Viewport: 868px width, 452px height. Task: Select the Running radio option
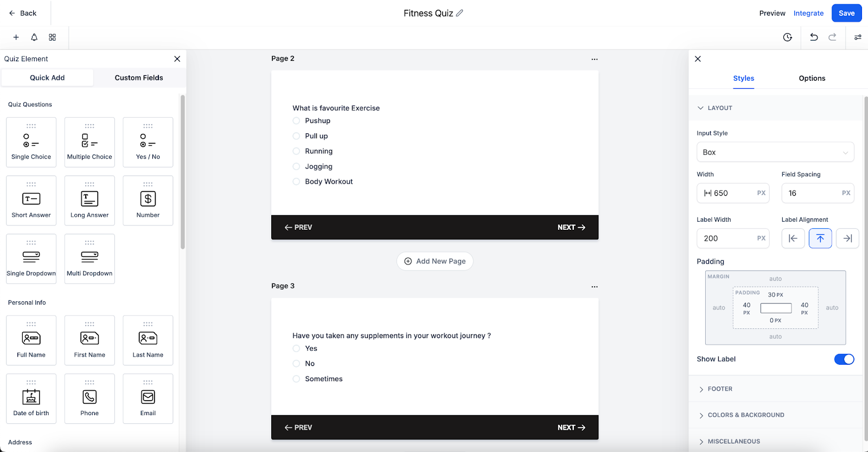pos(296,151)
